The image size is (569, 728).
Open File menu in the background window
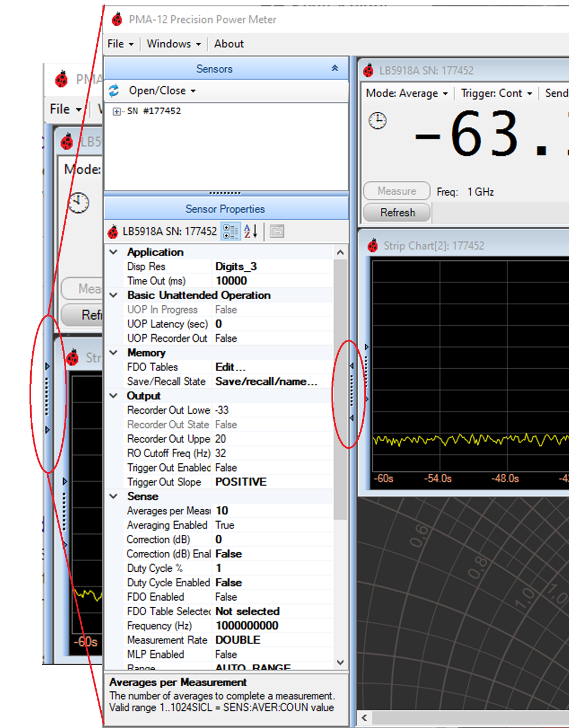(65, 109)
